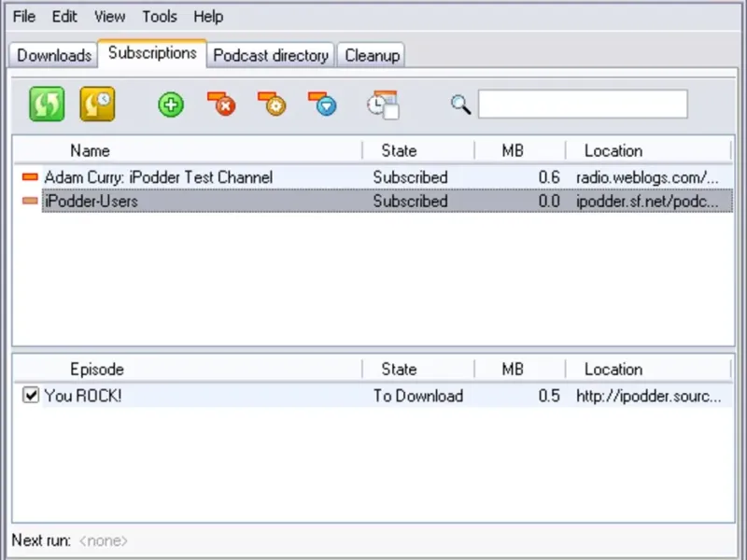Sort episodes by the Episode column header
747x560 pixels.
click(188, 369)
